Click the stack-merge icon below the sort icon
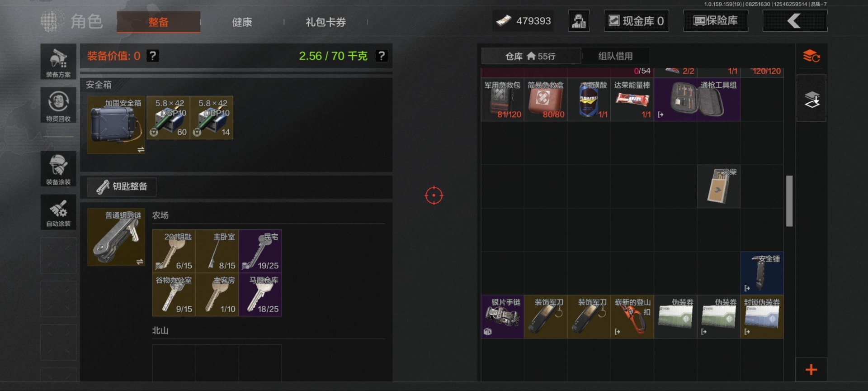 coord(811,99)
